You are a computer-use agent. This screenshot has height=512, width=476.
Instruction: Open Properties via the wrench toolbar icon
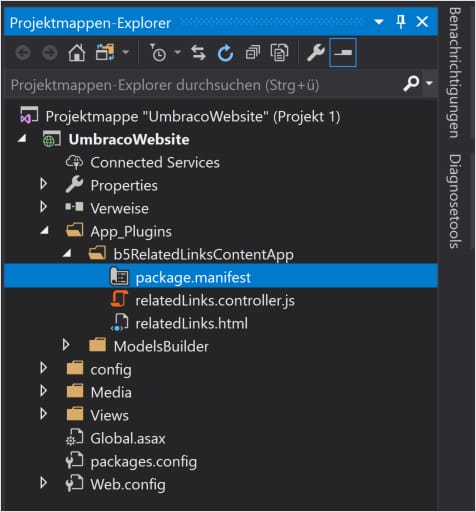315,53
